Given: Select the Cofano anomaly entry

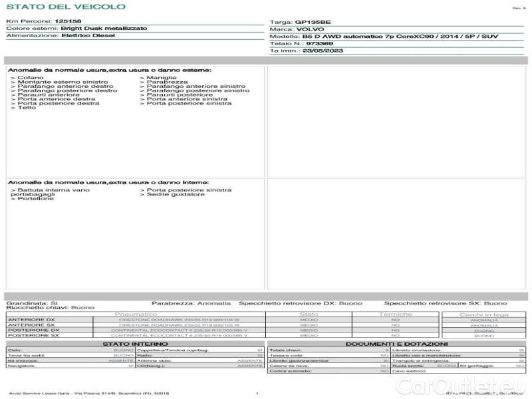Looking at the screenshot, I should pos(27,78).
